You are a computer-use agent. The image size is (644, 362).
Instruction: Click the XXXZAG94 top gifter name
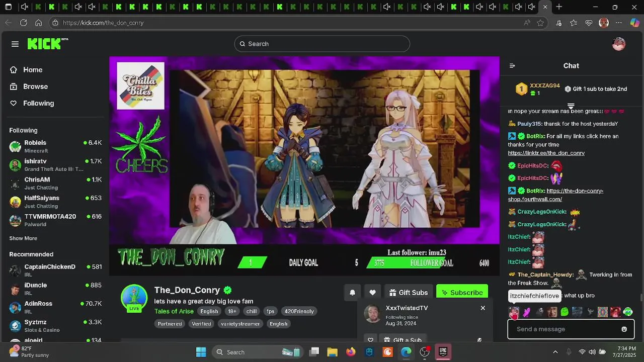point(544,85)
